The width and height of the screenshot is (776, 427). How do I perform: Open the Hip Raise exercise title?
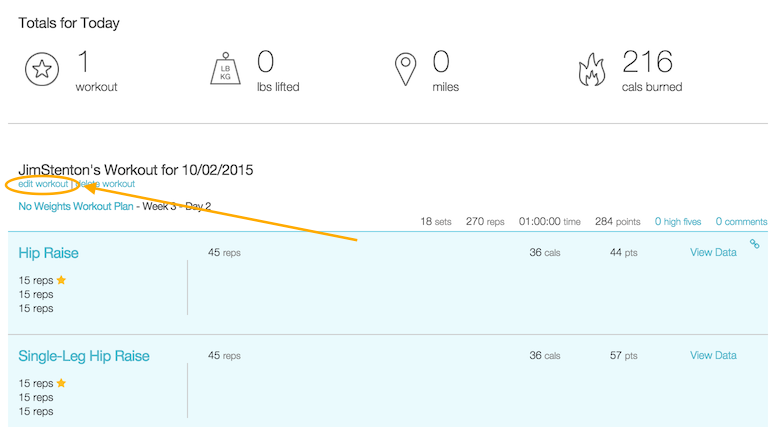click(48, 253)
